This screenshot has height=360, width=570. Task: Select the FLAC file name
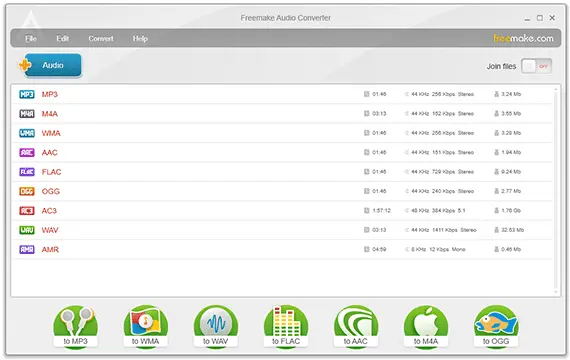tap(51, 172)
